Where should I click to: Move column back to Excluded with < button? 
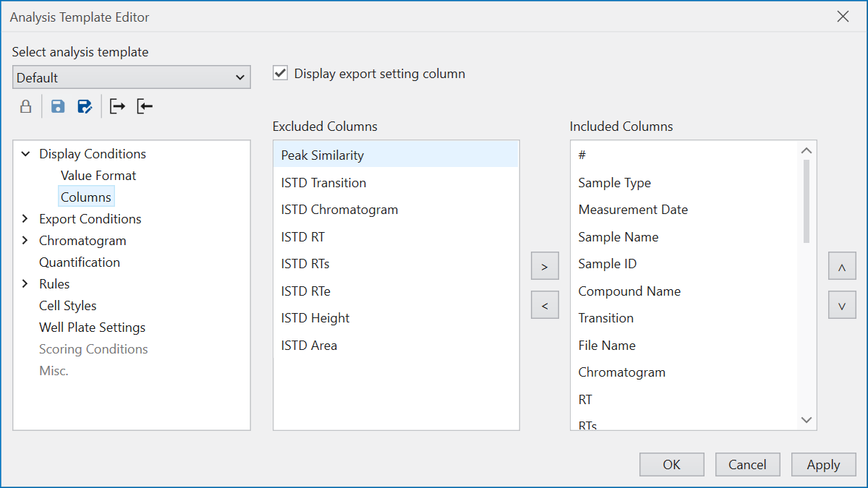click(545, 306)
